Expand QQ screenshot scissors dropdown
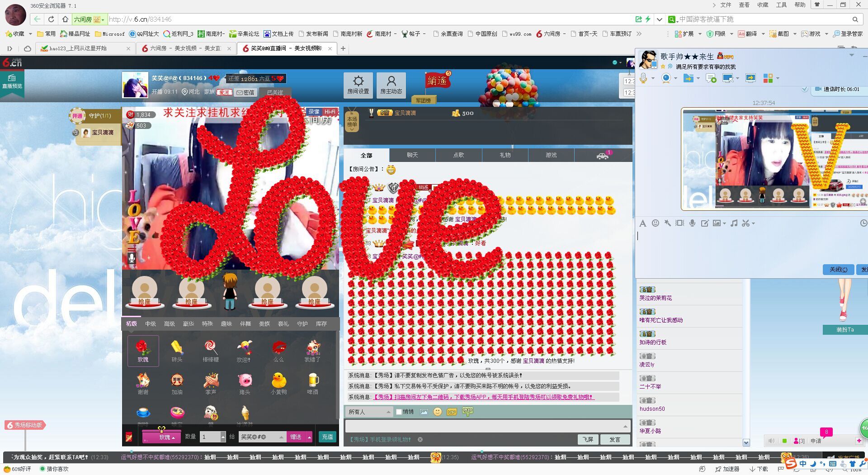Screen dimensions: 868x475 pos(753,223)
